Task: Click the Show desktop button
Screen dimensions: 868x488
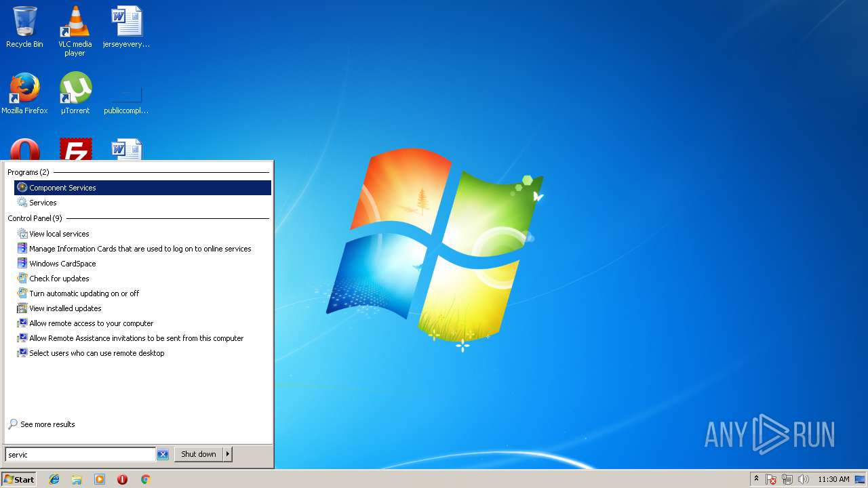Action: (x=860, y=479)
